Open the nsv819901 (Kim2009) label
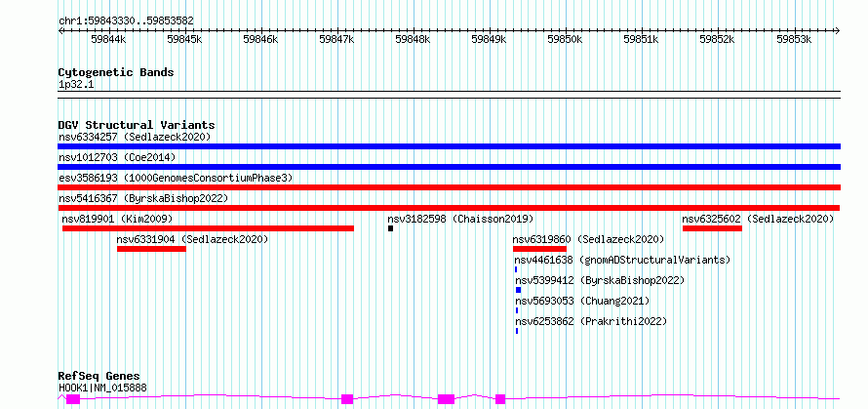This screenshot has height=409, width=868. (117, 219)
